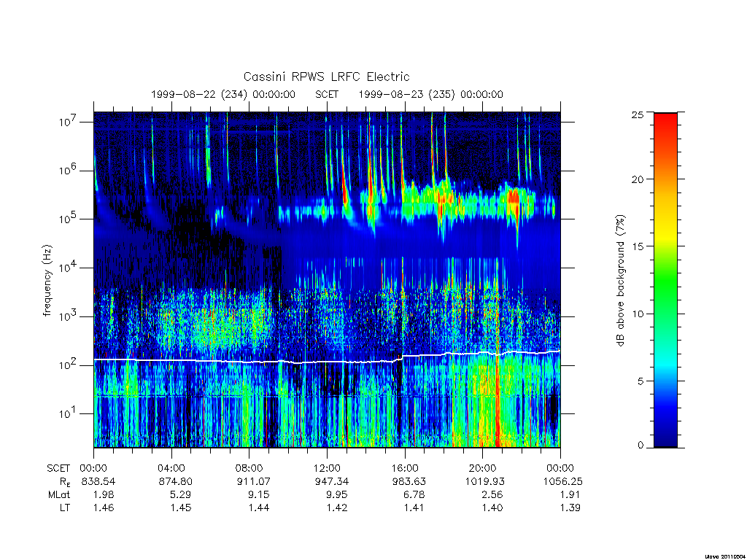Click the colorbar value 20
747x560 pixels.
click(638, 179)
